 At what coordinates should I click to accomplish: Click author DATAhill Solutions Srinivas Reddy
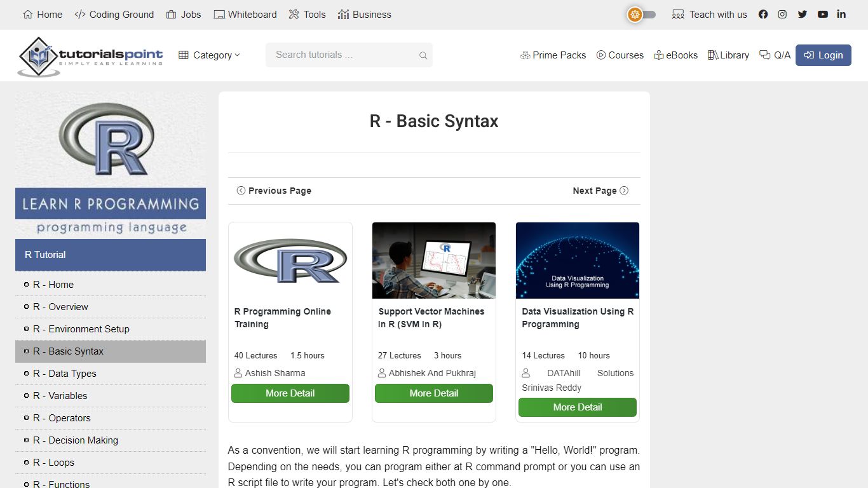pyautogui.click(x=578, y=380)
